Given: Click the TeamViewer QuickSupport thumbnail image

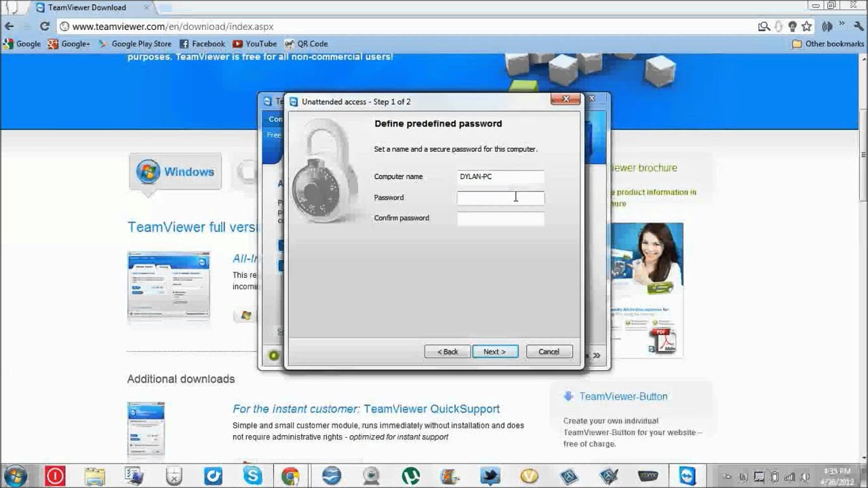Looking at the screenshot, I should (x=146, y=428).
